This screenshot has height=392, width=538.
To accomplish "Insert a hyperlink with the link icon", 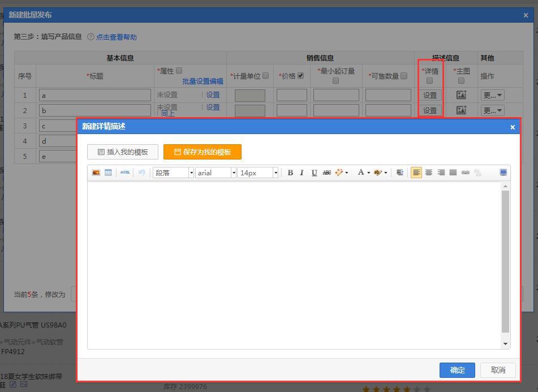I will pos(465,173).
